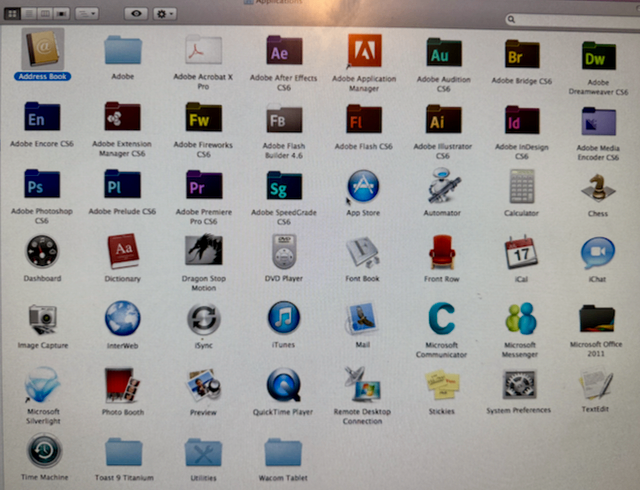Select the iTunes music icon

pos(284,318)
